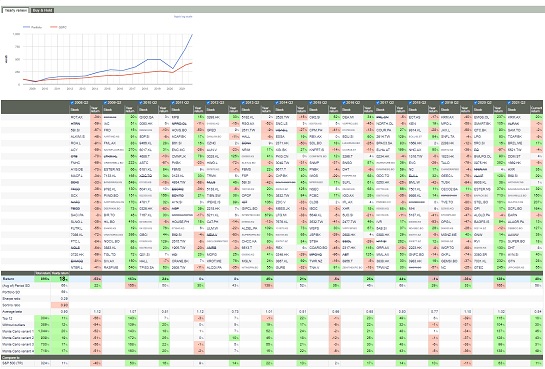Uncheck the 2008 Q3 column checkbox
Image resolution: width=545 pixels, height=369 pixels.
[72, 103]
